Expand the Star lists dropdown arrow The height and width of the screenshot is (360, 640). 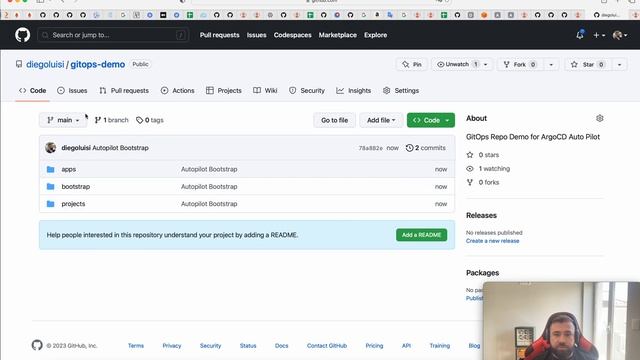619,64
